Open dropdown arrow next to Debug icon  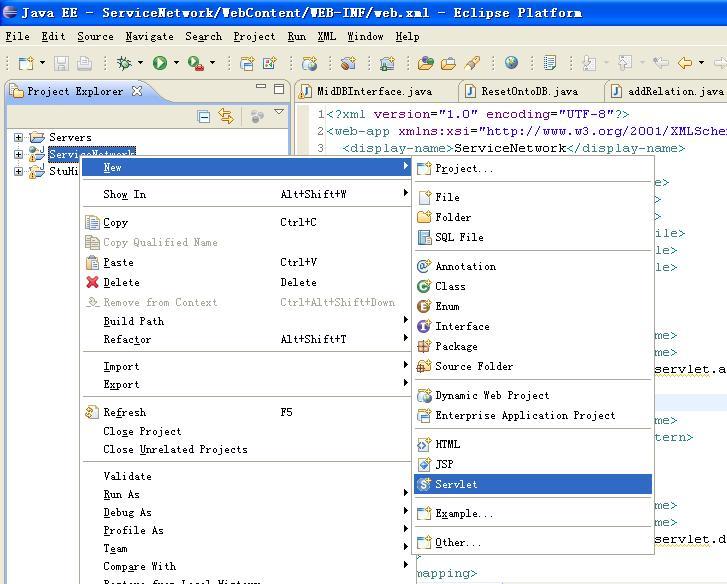[x=140, y=62]
